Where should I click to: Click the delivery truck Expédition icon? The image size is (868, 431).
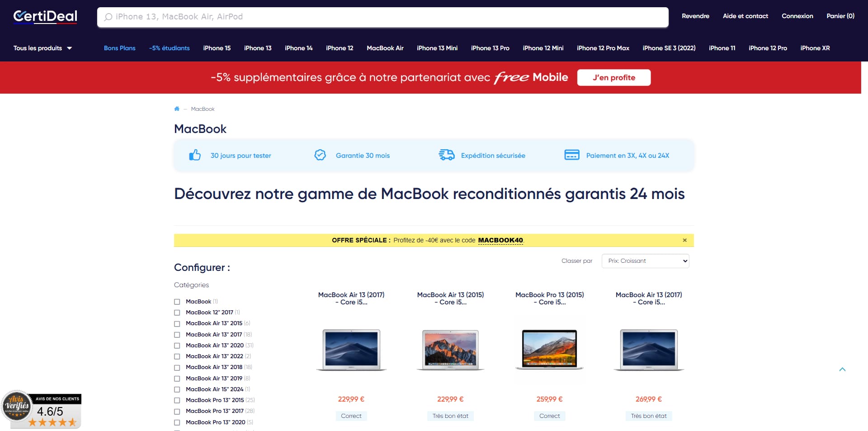[447, 155]
